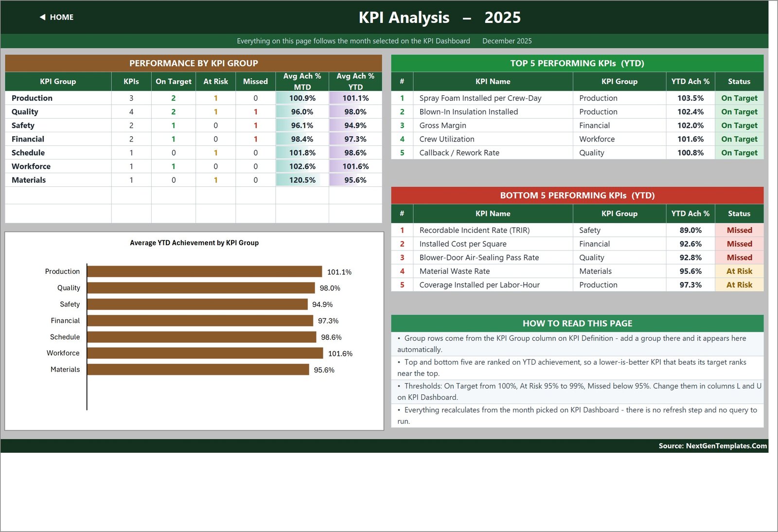
Task: Click the Thresholds explanation note
Action: [577, 391]
